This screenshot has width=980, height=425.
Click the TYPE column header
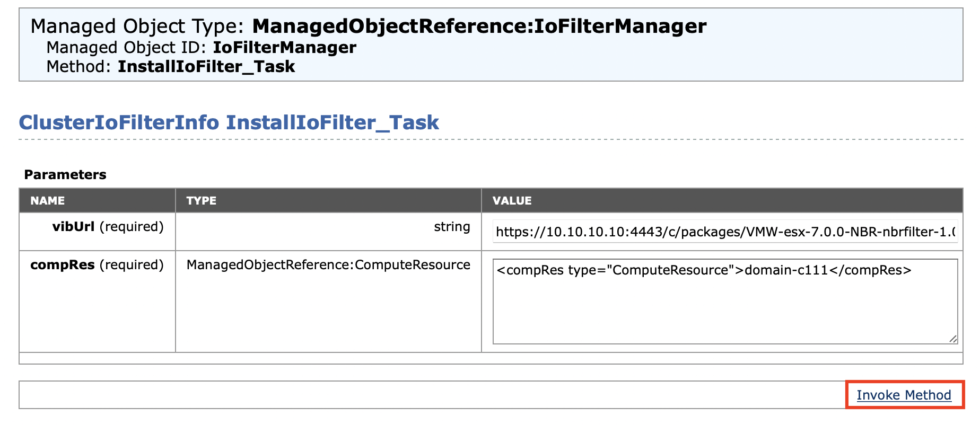click(x=201, y=201)
